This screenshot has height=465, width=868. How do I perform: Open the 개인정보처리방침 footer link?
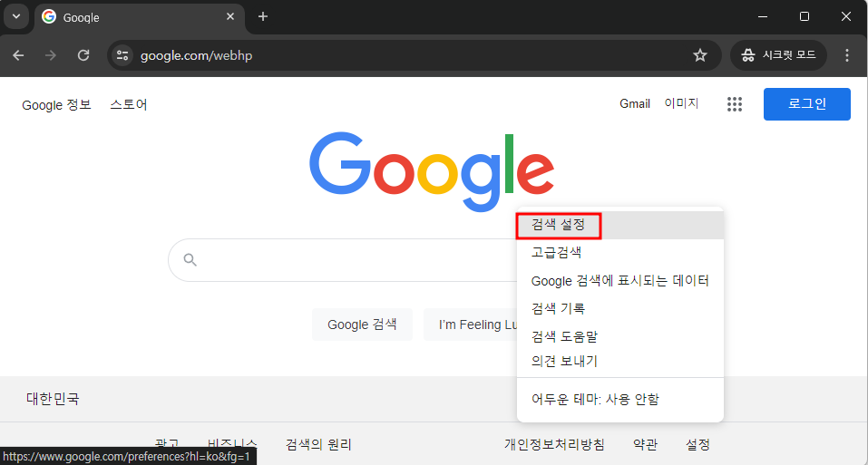click(554, 444)
